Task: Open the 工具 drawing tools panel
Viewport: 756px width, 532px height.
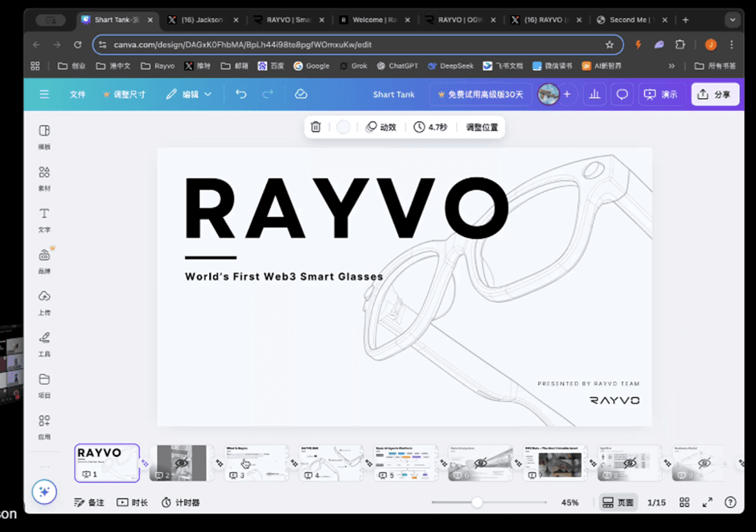Action: pyautogui.click(x=44, y=344)
